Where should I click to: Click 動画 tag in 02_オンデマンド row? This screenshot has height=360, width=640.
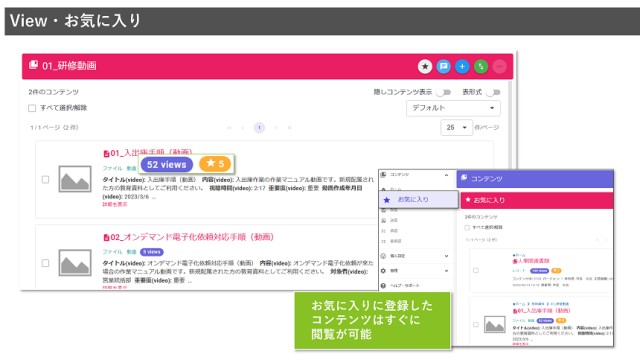click(x=131, y=252)
